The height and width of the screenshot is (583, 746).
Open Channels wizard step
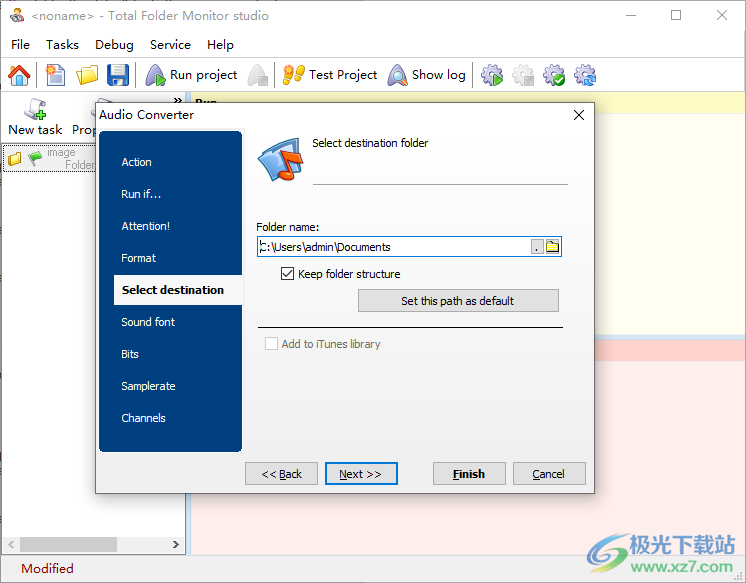pyautogui.click(x=143, y=418)
